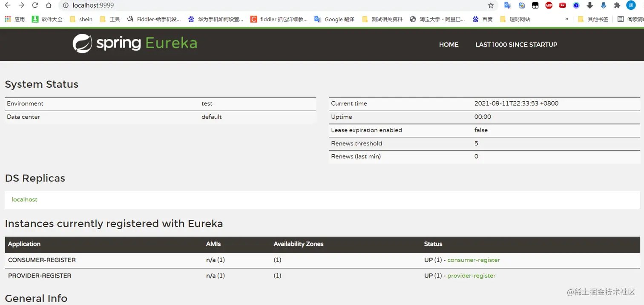644x305 pixels.
Task: Click the General Info heading
Action: (36, 298)
